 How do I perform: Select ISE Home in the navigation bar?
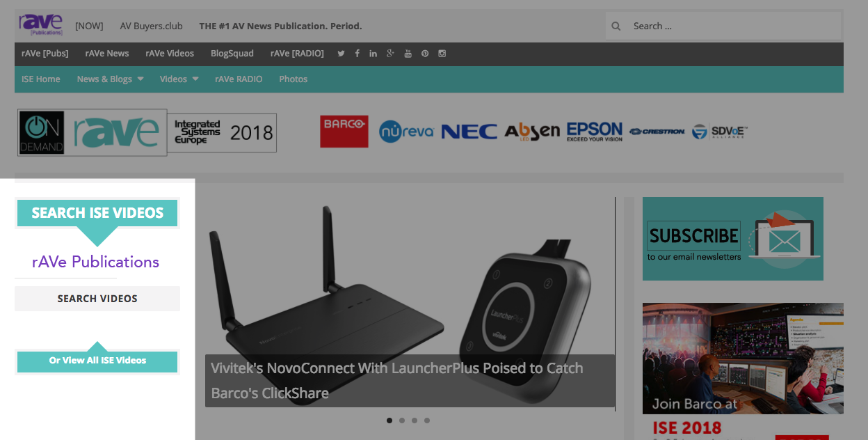click(x=41, y=79)
